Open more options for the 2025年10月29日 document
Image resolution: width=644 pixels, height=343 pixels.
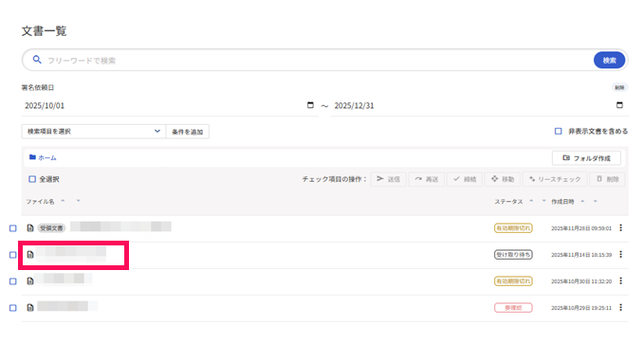click(620, 307)
